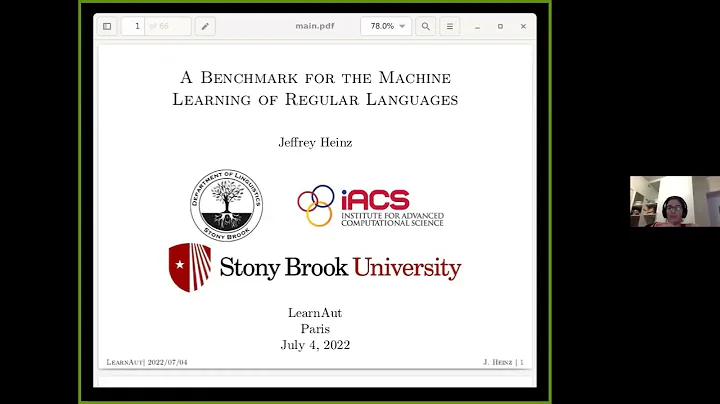Click footer text 'J. Heinz | 1'
This screenshot has width=720, height=404.
[x=503, y=362]
